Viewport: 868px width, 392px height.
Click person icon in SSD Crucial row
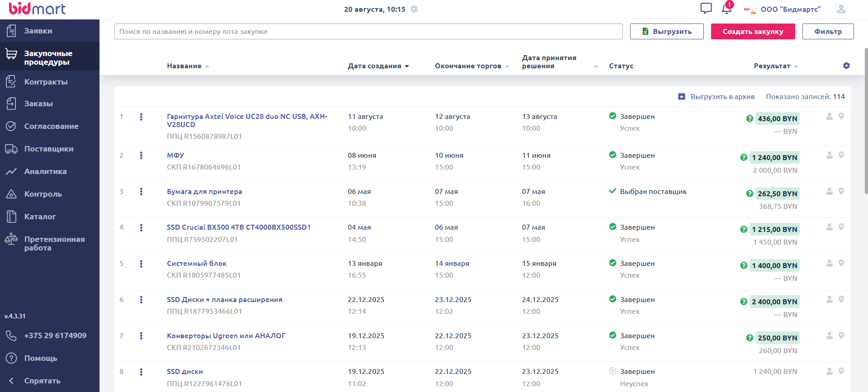click(x=830, y=227)
